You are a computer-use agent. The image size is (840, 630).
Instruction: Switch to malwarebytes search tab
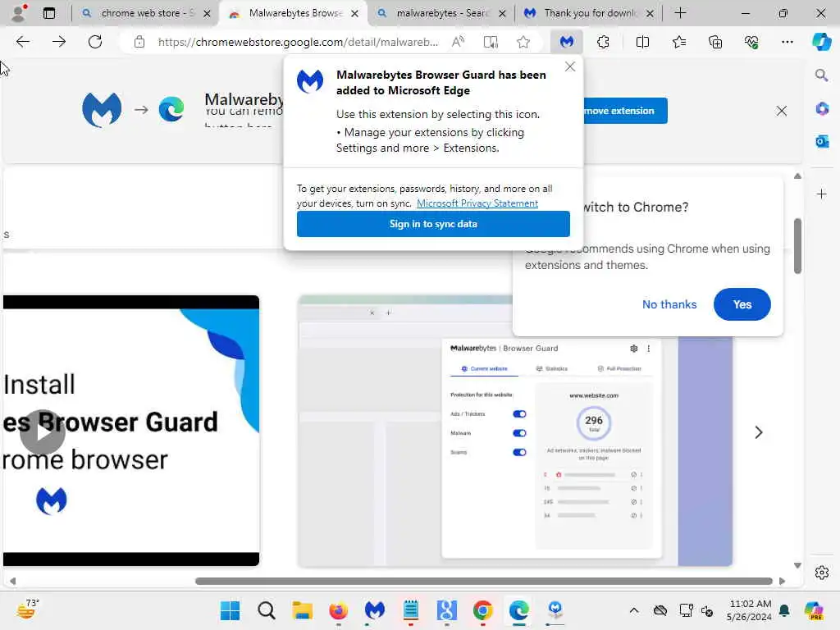click(441, 13)
